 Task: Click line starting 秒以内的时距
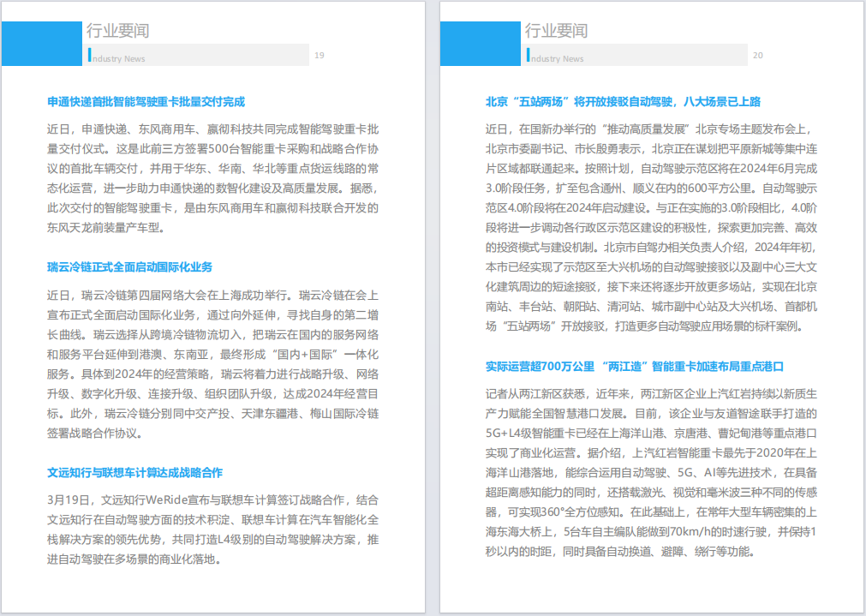[x=620, y=552]
